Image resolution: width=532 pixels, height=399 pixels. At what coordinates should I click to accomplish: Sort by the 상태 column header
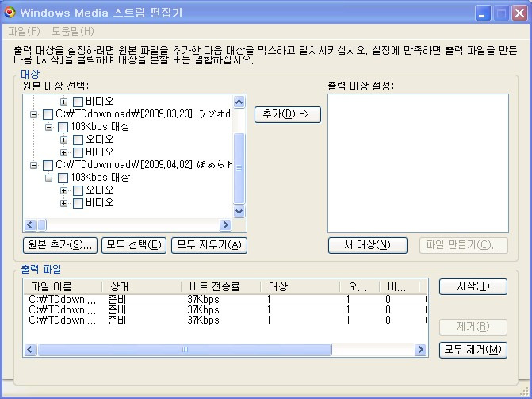coord(142,287)
